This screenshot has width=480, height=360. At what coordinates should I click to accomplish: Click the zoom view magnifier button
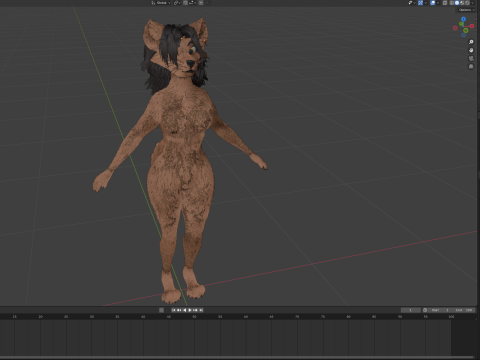pos(471,42)
